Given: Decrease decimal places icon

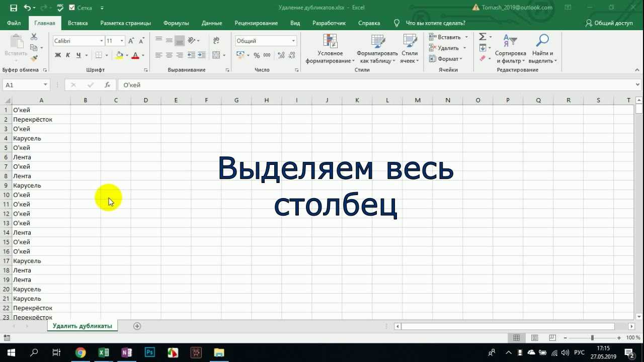Looking at the screenshot, I should 291,55.
